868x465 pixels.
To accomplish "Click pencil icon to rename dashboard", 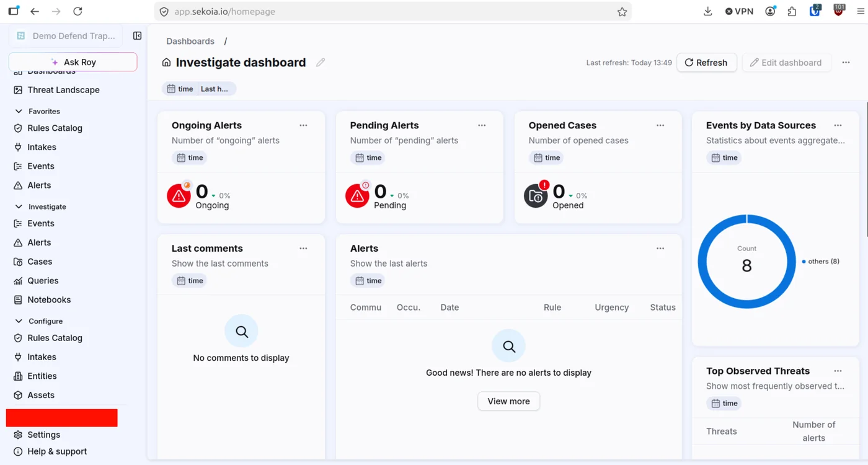I will click(x=321, y=62).
